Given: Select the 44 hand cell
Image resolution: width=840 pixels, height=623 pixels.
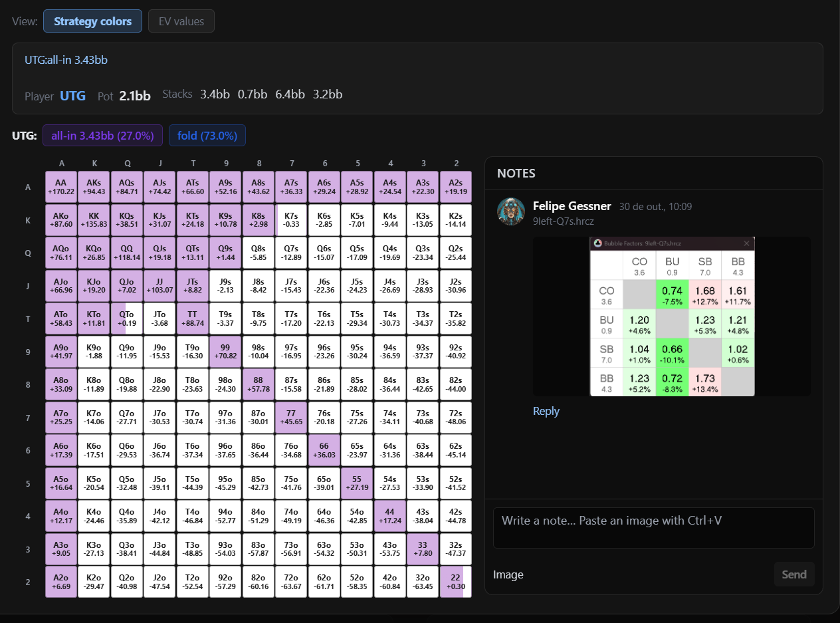Looking at the screenshot, I should (x=389, y=516).
